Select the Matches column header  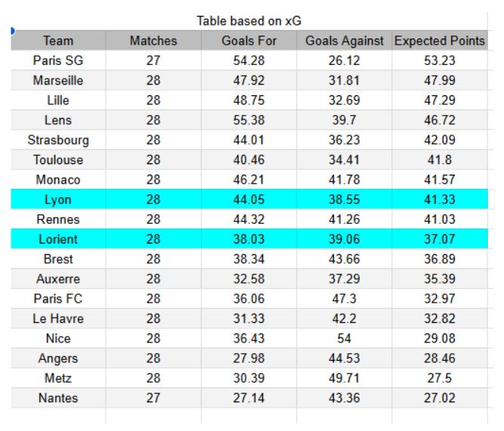[153, 41]
